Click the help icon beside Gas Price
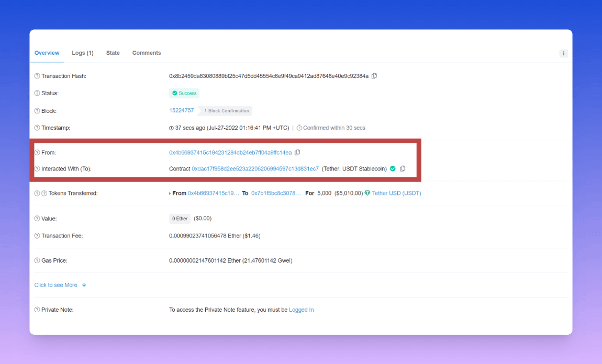Viewport: 602px width, 364px height. point(37,260)
